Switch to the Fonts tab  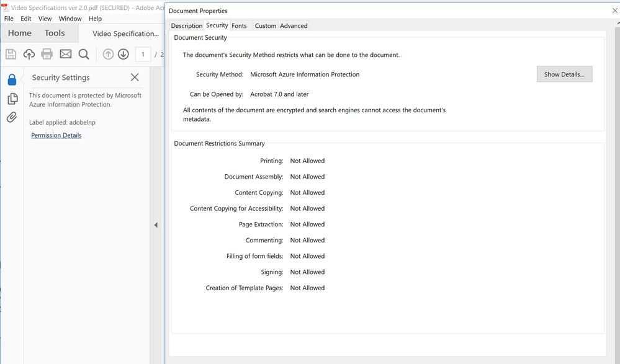pos(239,25)
